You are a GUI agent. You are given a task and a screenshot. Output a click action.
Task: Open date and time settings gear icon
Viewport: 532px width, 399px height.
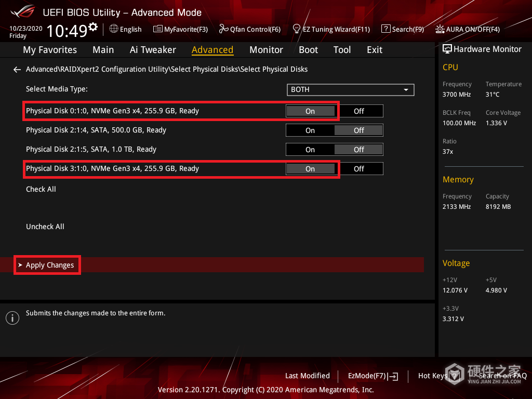(x=93, y=26)
